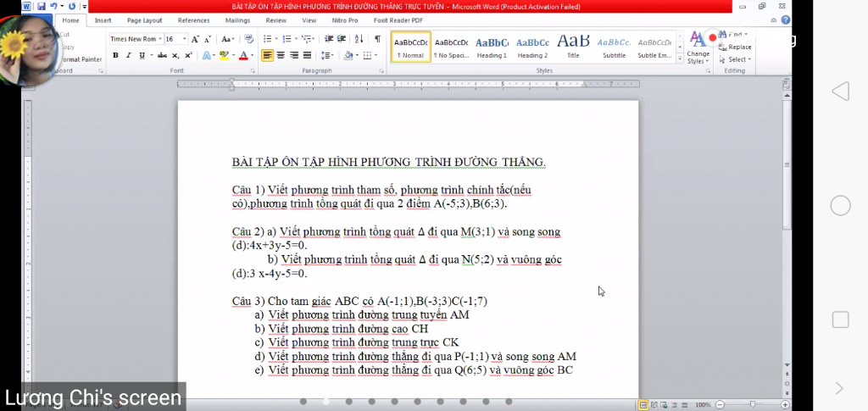The height and width of the screenshot is (411, 868).
Task: Apply subscript formatting
Action: coord(175,55)
